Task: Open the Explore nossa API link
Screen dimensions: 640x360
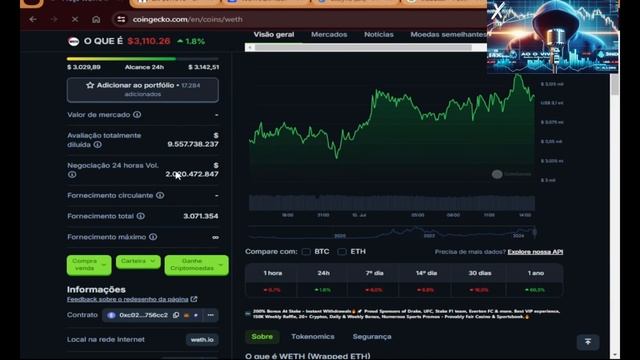Action: click(535, 252)
